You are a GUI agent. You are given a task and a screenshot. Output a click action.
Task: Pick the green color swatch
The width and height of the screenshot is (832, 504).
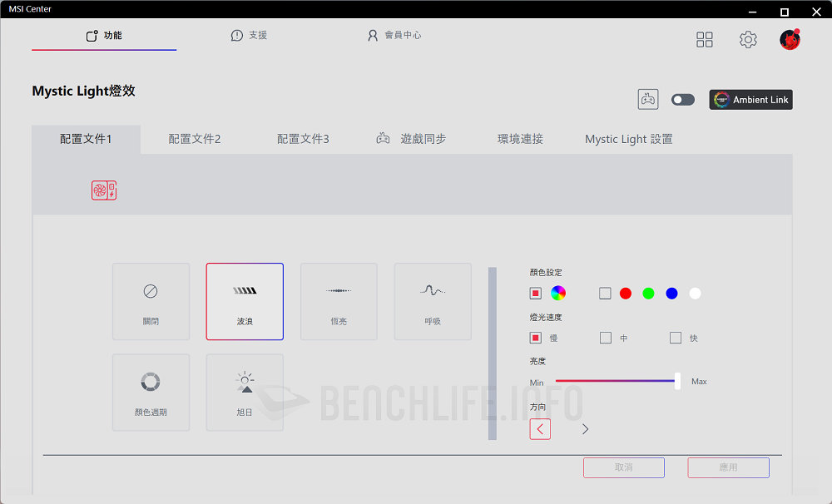click(x=648, y=294)
